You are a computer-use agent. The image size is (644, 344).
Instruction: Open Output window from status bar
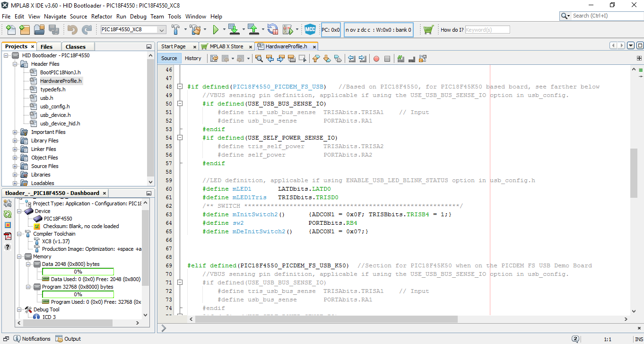coord(68,339)
